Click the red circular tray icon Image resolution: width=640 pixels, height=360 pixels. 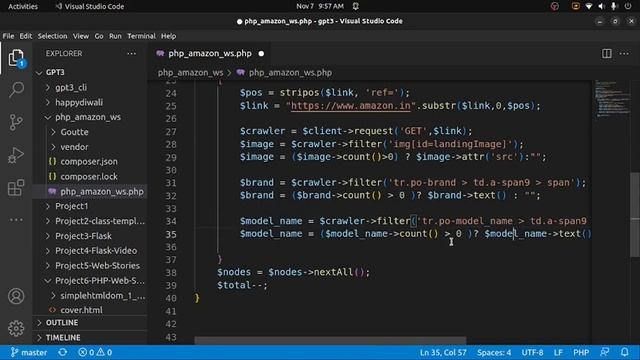coord(554,6)
